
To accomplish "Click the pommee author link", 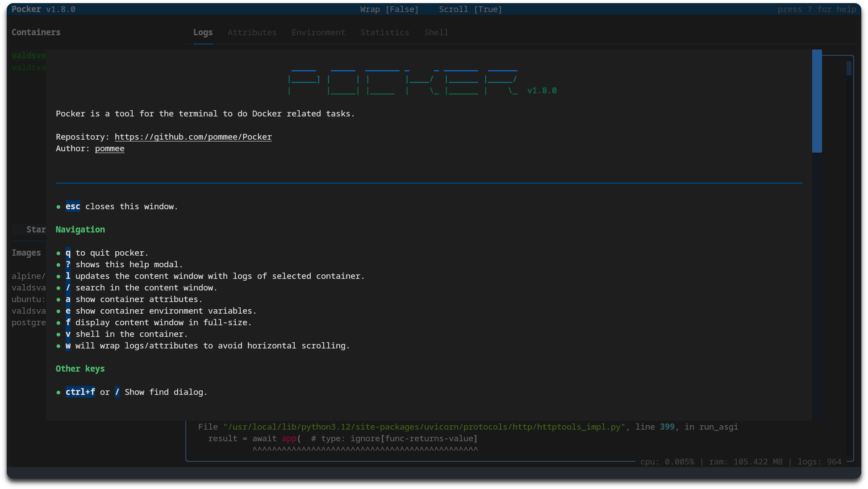I will point(109,149).
